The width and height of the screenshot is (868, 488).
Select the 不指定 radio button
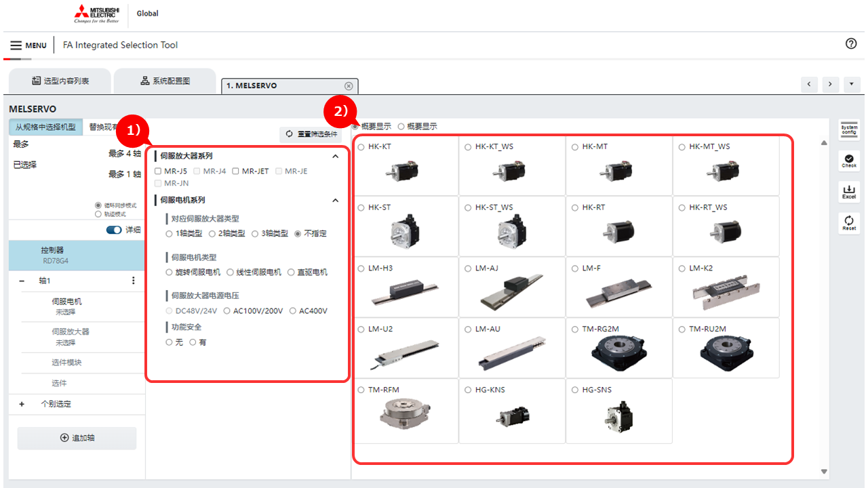[298, 234]
